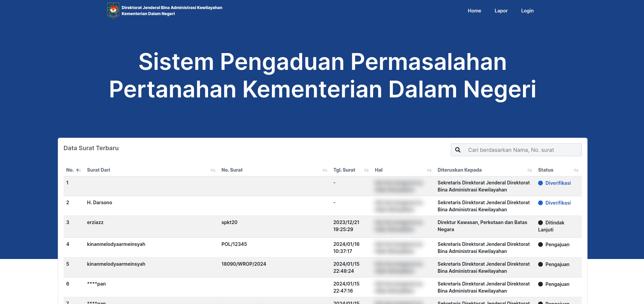Click status dot in POL/12345 row
Screen dimensions: 644x304
(540, 245)
